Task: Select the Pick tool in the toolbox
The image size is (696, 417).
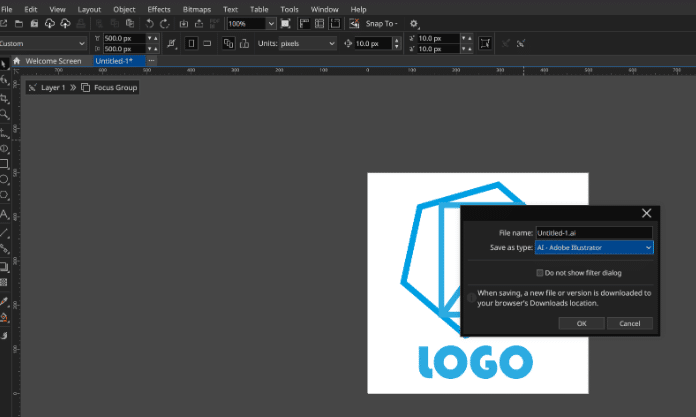Action: (4, 65)
